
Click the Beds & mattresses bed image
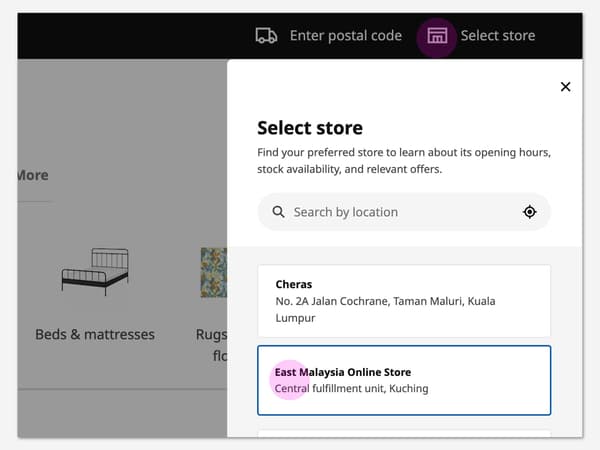[x=95, y=272]
